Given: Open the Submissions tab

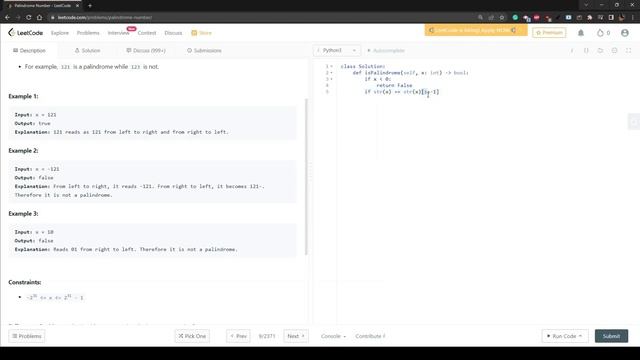Looking at the screenshot, I should click(204, 51).
